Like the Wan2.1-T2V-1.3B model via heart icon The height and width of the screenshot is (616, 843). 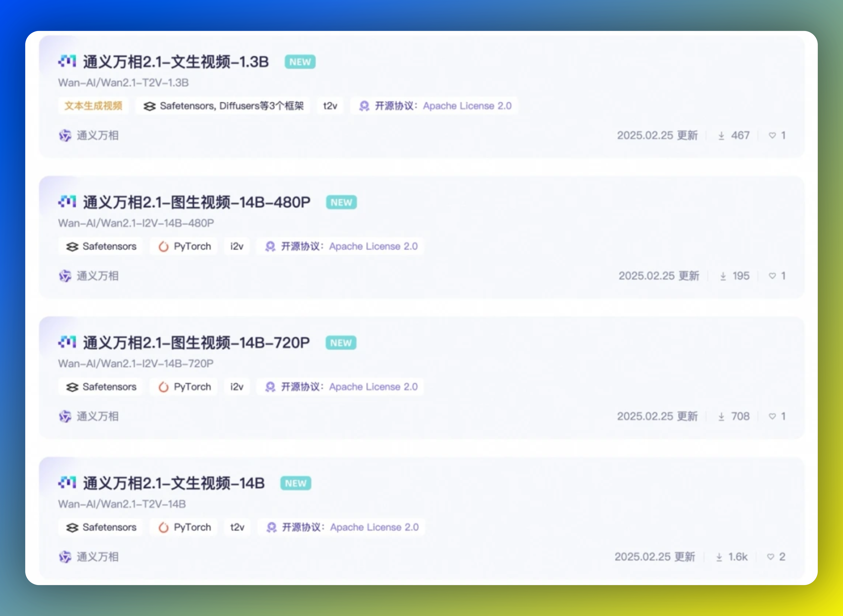[x=772, y=135]
